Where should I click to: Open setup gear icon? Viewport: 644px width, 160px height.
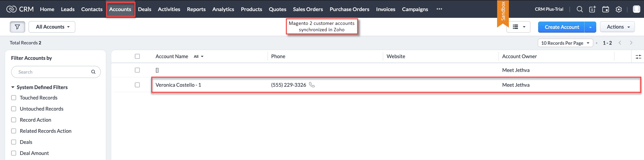(618, 9)
